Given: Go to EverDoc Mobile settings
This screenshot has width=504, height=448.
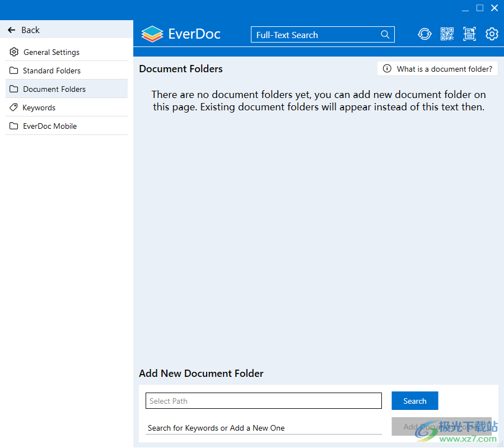Looking at the screenshot, I should [67, 126].
